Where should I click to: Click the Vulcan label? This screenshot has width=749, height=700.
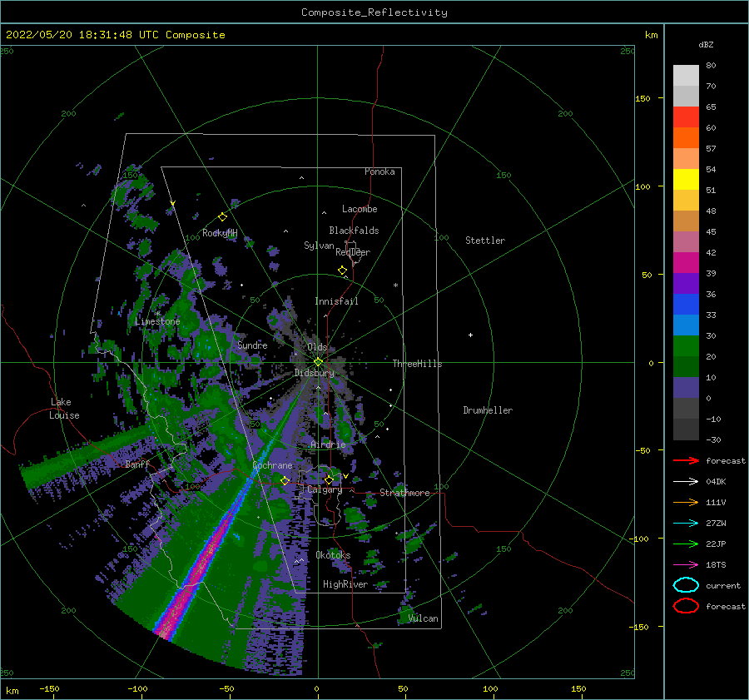coord(424,618)
